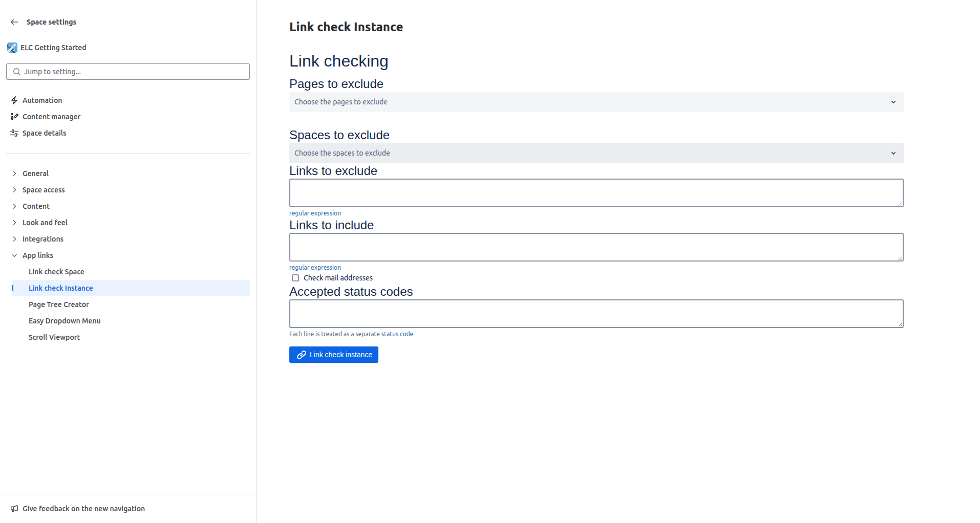Click the search magnifier icon in Jump to setting
The width and height of the screenshot is (980, 523).
[x=17, y=72]
